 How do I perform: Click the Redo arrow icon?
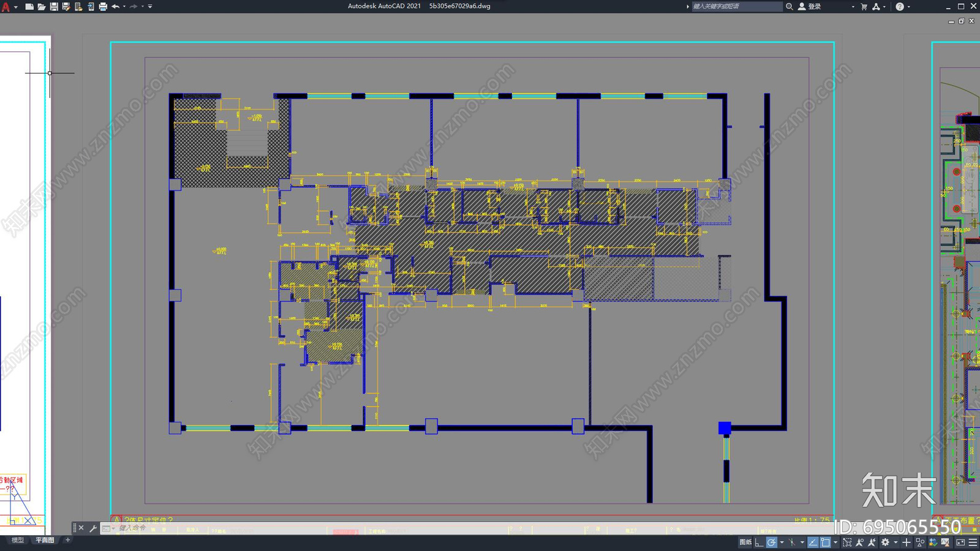[134, 6]
